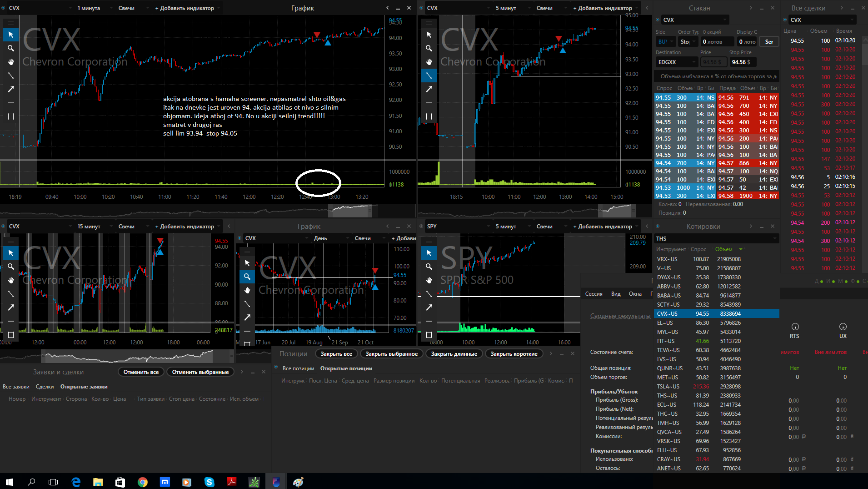
Task: Select the rectangle tool on the SPY chart
Action: tap(429, 335)
